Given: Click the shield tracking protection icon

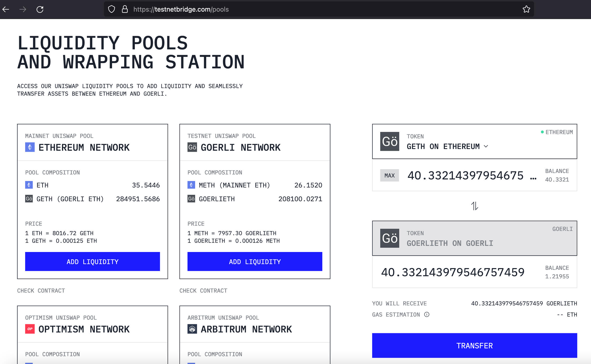Looking at the screenshot, I should [x=111, y=9].
